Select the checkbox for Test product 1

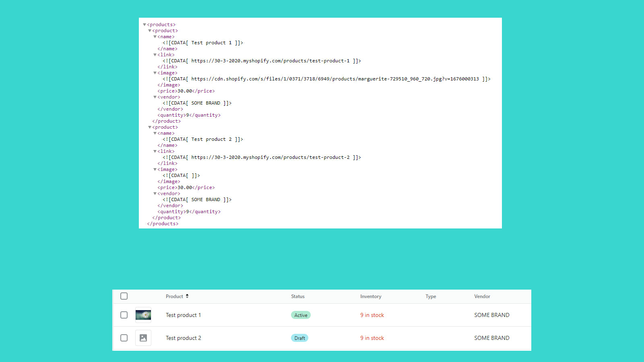124,315
